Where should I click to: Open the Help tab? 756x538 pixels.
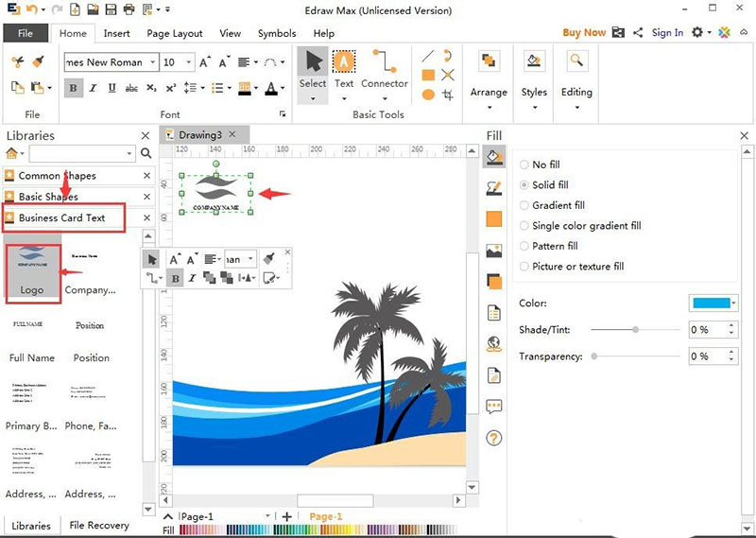pyautogui.click(x=323, y=33)
